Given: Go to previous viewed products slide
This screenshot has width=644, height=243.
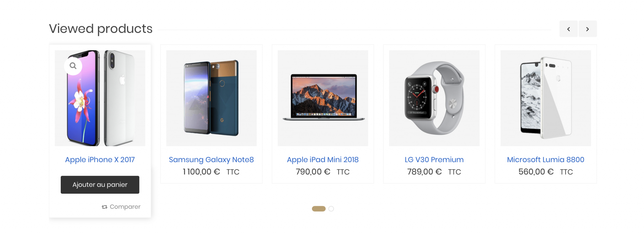Looking at the screenshot, I should (x=569, y=29).
